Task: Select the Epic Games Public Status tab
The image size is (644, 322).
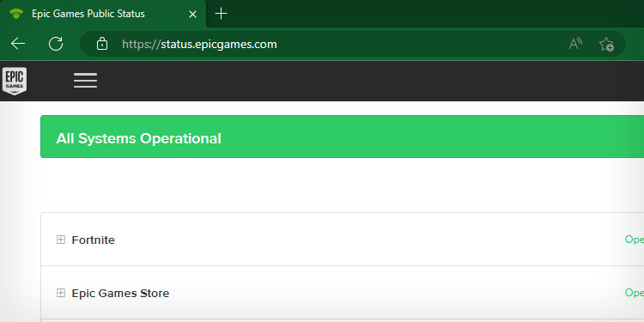Action: 103,14
